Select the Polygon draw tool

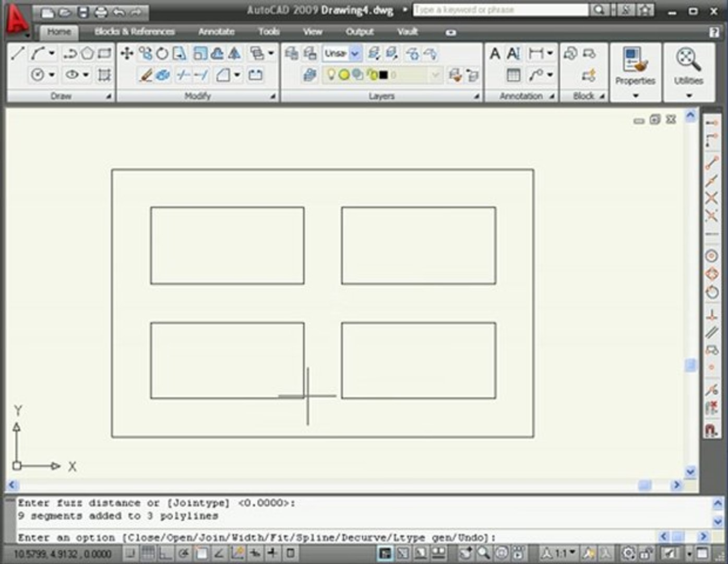coord(88,53)
